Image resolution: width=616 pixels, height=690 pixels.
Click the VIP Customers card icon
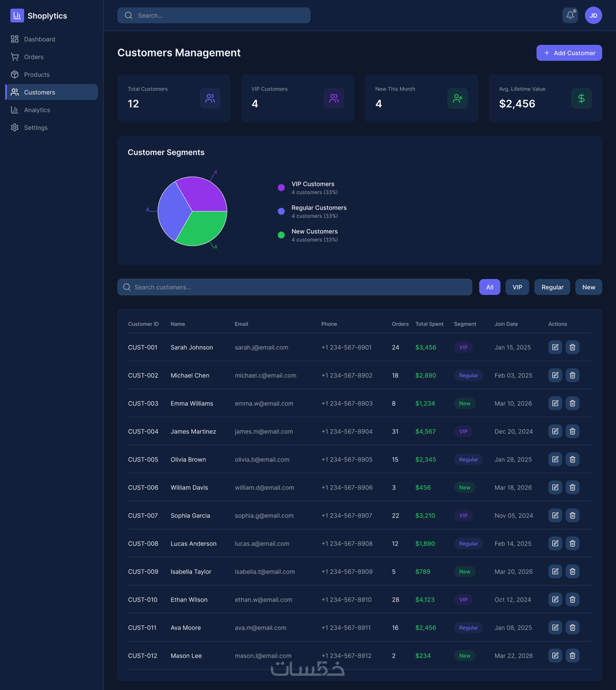coord(334,98)
